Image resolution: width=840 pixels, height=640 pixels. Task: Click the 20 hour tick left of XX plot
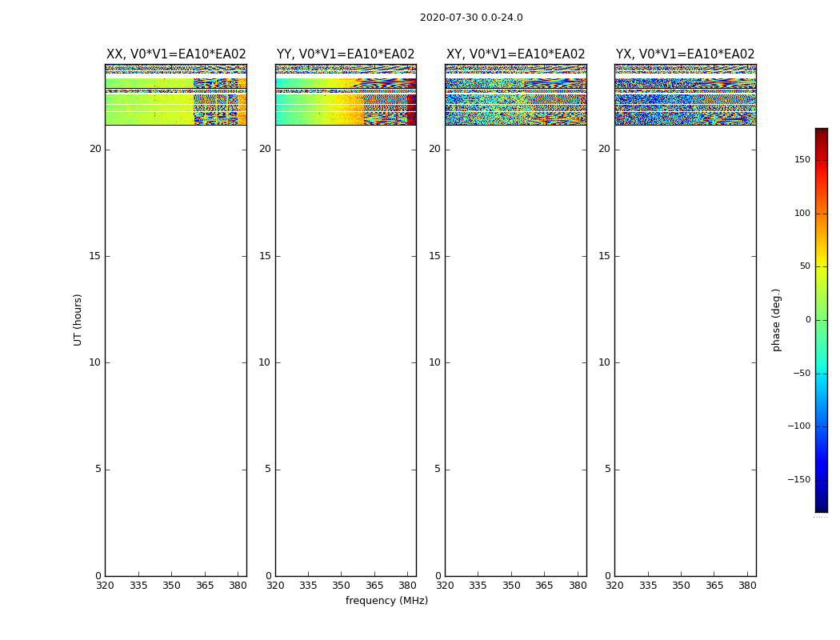click(95, 149)
